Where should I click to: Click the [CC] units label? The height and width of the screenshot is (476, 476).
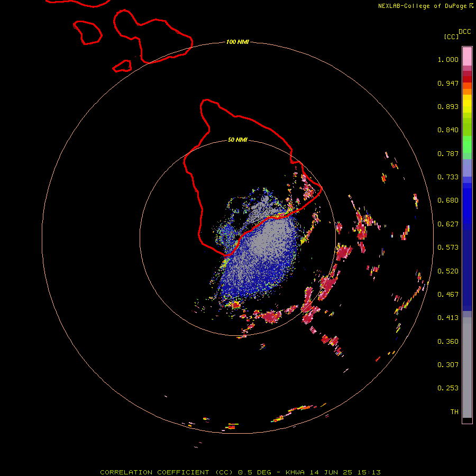coord(451,36)
